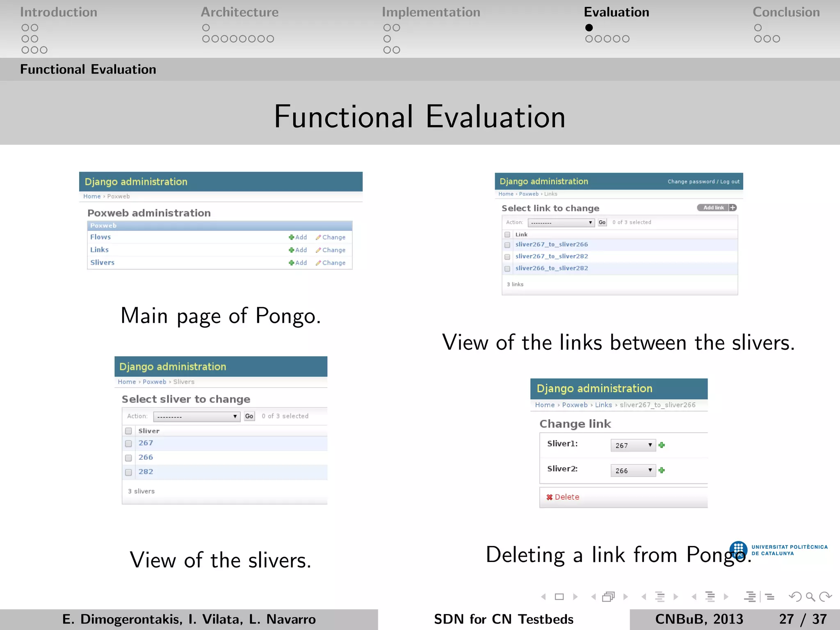
Task: Click Home breadcrumb on Pongo main page
Action: (x=92, y=196)
